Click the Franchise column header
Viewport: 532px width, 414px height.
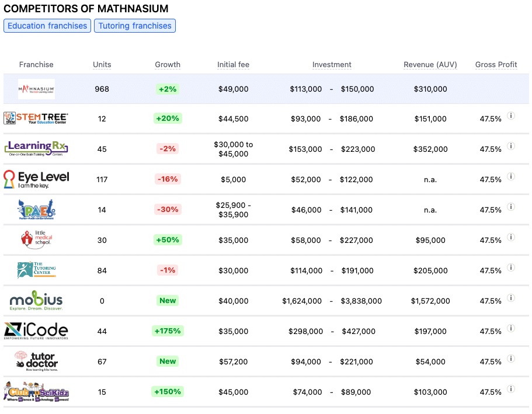[36, 64]
